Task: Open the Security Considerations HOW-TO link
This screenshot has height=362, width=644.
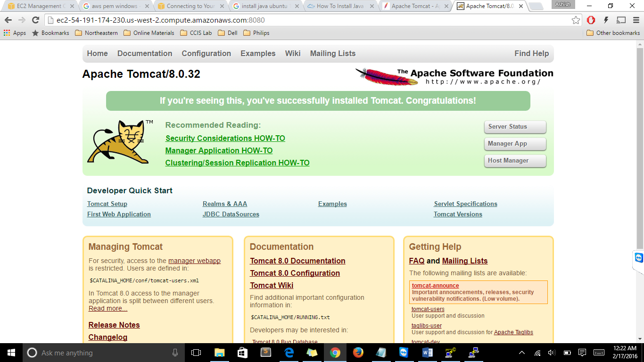Action: tap(225, 139)
